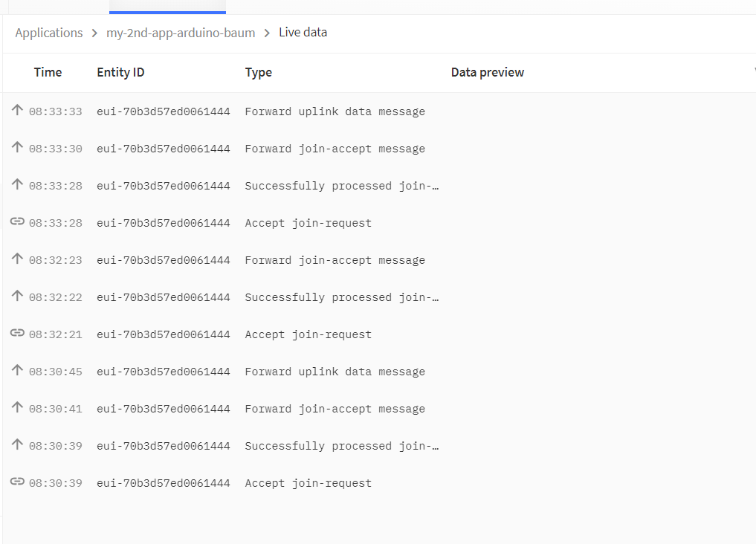Viewport: 756px width, 544px height.
Task: Click the arrow icon on the 08:30:39 Successfully processed row
Action: coord(17,444)
